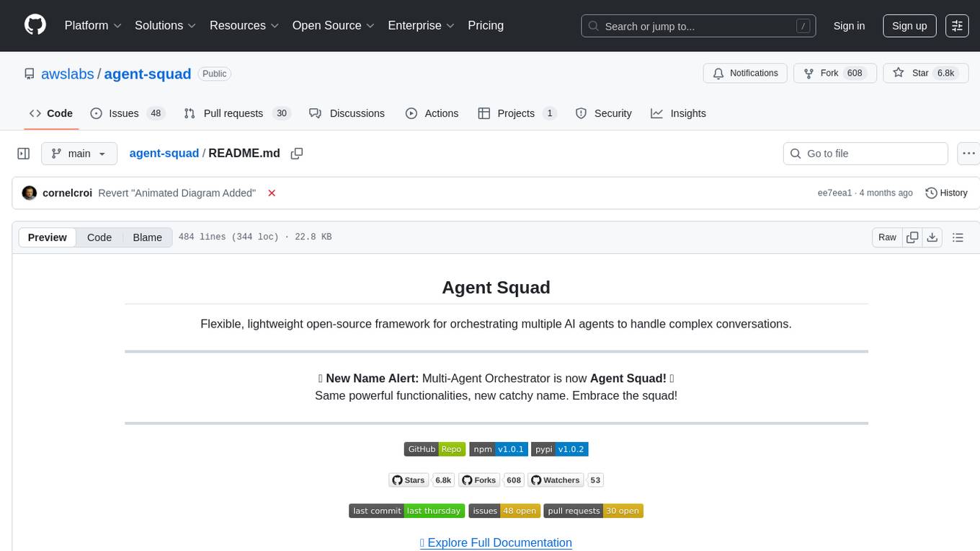Click the Forks 608 badge
980x551 pixels.
point(491,480)
